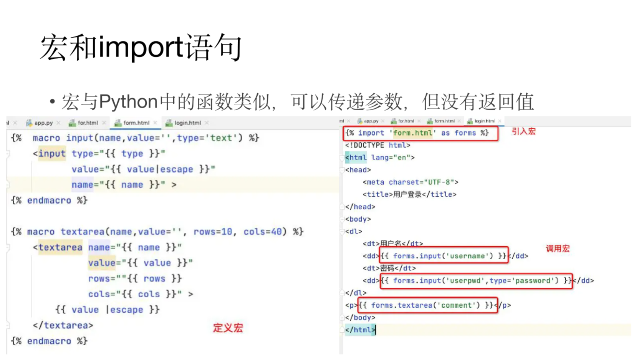644x358 pixels.
Task: Click forms.input('username') call
Action: click(x=444, y=256)
